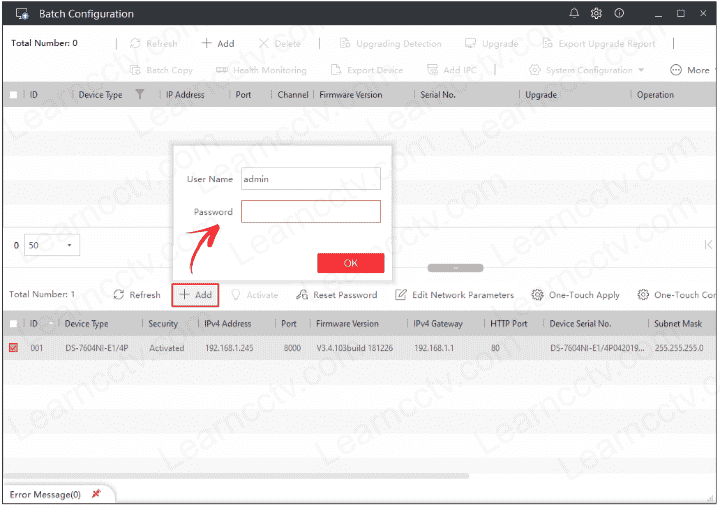Toggle select-all checkbox in lower table
The width and height of the screenshot is (720, 506).
[13, 324]
